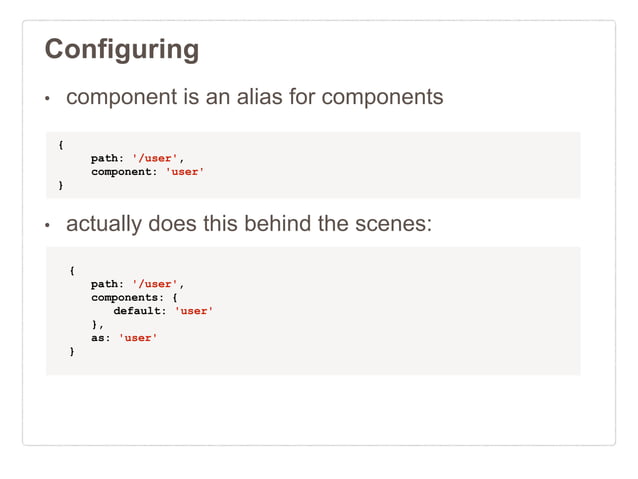Click the opening brace of the first code block
The image size is (638, 479).
tap(61, 145)
